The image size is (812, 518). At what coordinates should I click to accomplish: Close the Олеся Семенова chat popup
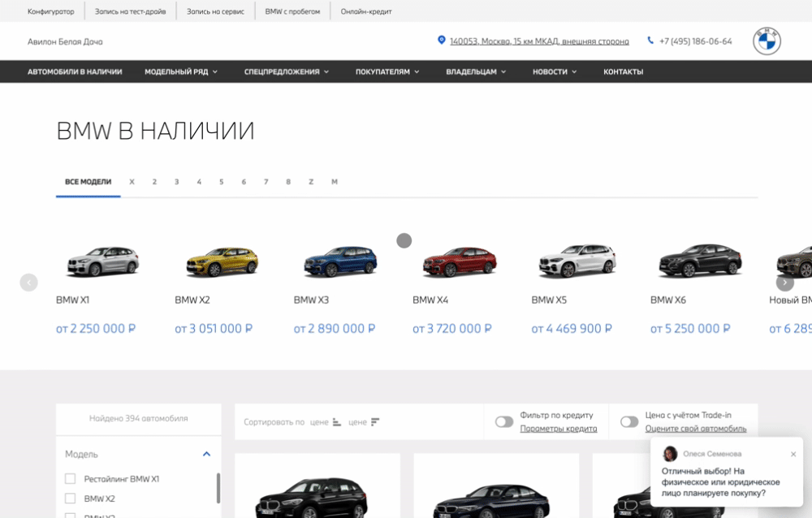(793, 454)
